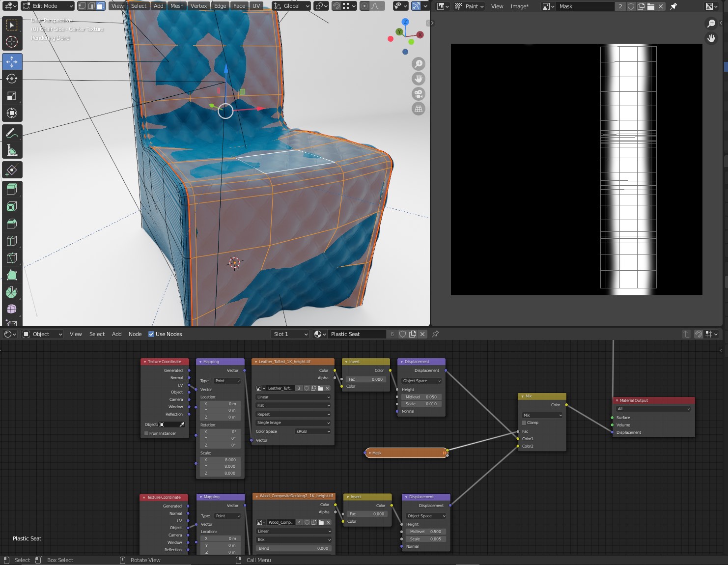Select the Measure tool

12,149
